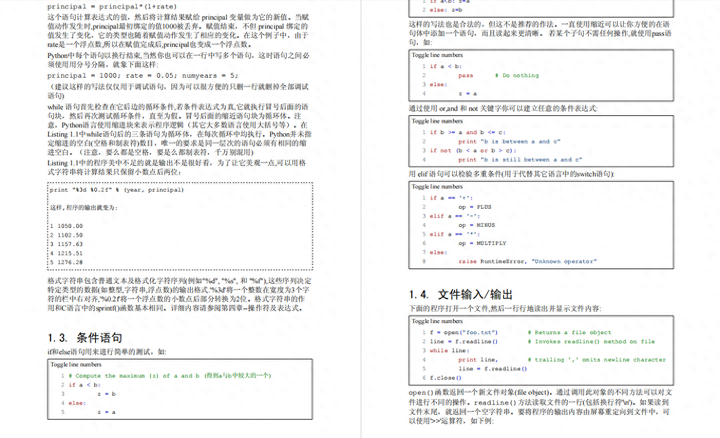Screen dimensions: 720x438
Task: Click the comment '# Invokes readline() method on file'
Action: tap(591, 342)
